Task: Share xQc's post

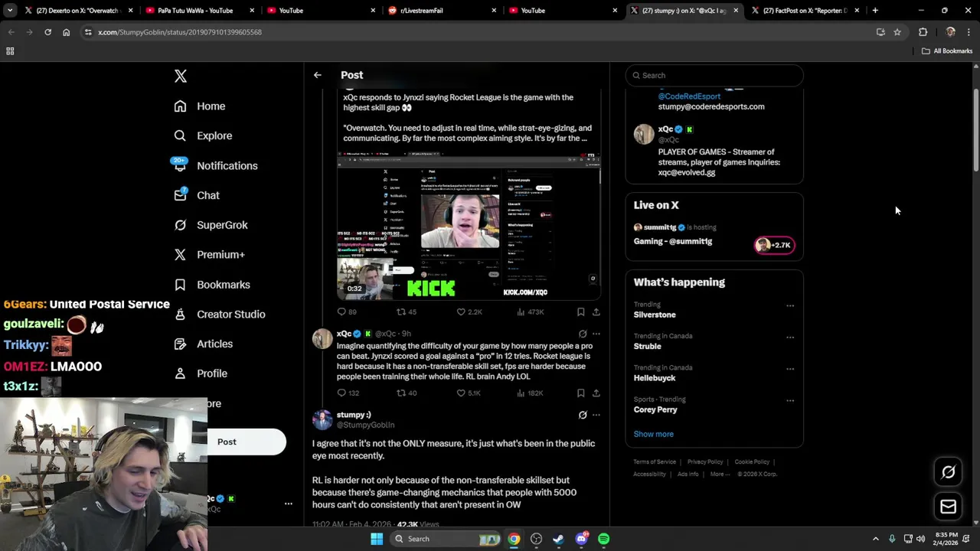Action: tap(596, 393)
